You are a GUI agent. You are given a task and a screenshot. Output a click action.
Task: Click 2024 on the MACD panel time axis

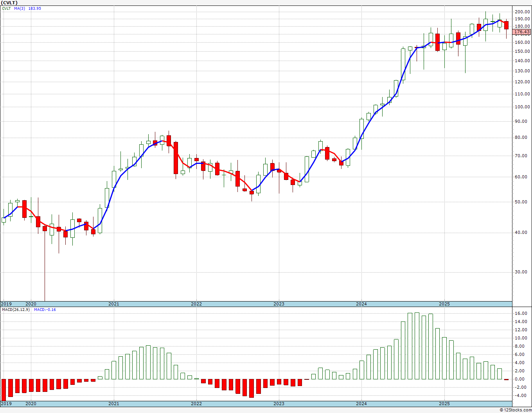(x=361, y=404)
